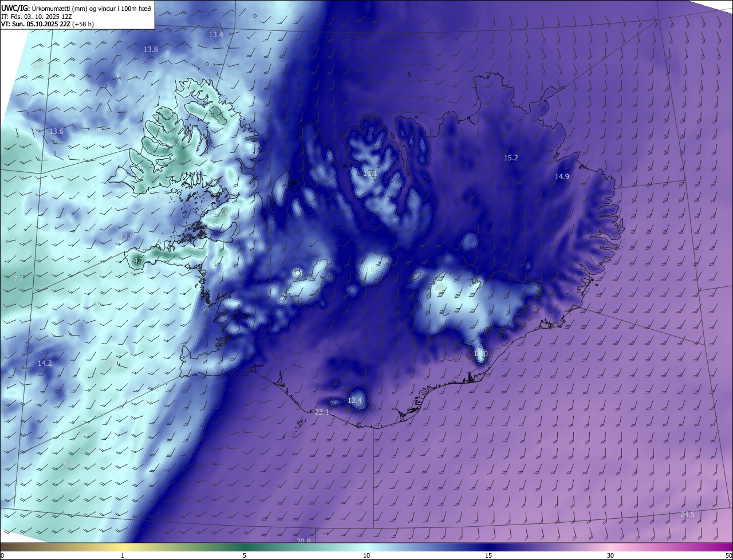Click the 6.4 value in the Westfjords
The image size is (733, 560).
pos(176,143)
